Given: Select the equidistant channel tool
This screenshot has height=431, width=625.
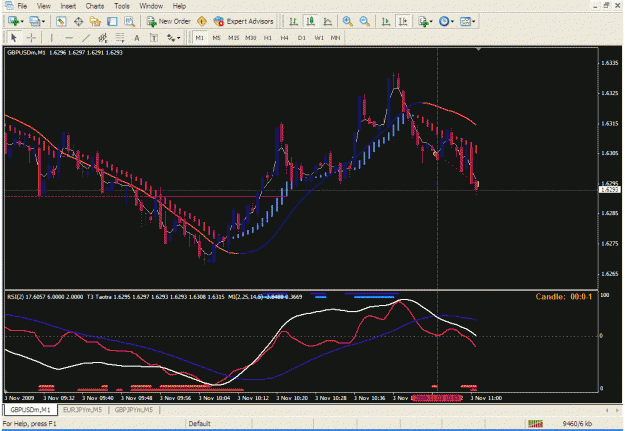Looking at the screenshot, I should [103, 38].
